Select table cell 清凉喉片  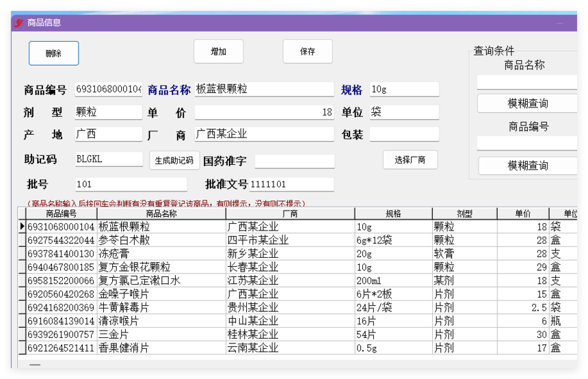pyautogui.click(x=161, y=322)
